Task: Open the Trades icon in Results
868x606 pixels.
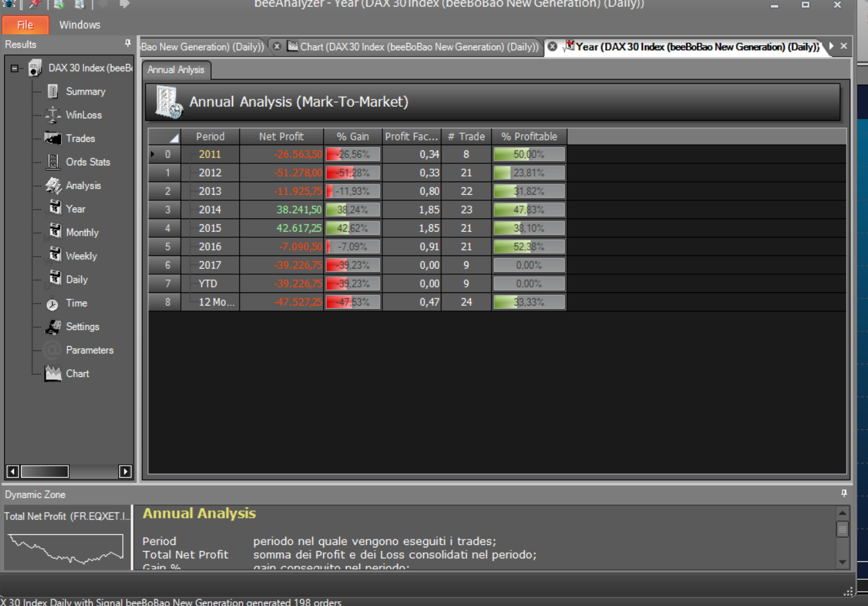Action: coord(53,138)
